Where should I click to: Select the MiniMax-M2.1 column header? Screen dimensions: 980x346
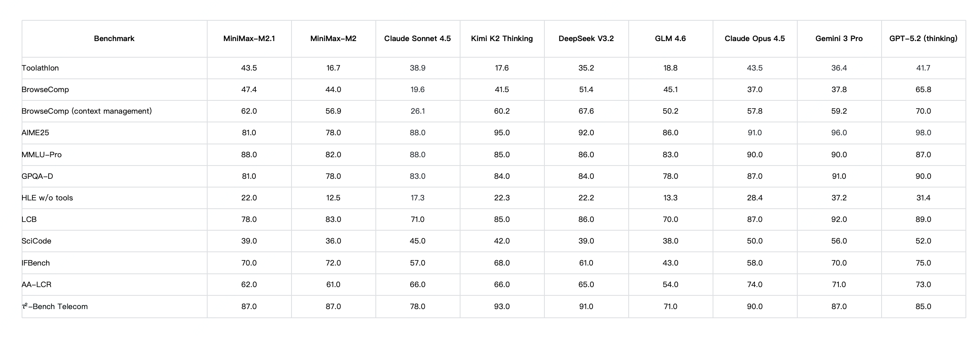[x=249, y=39]
